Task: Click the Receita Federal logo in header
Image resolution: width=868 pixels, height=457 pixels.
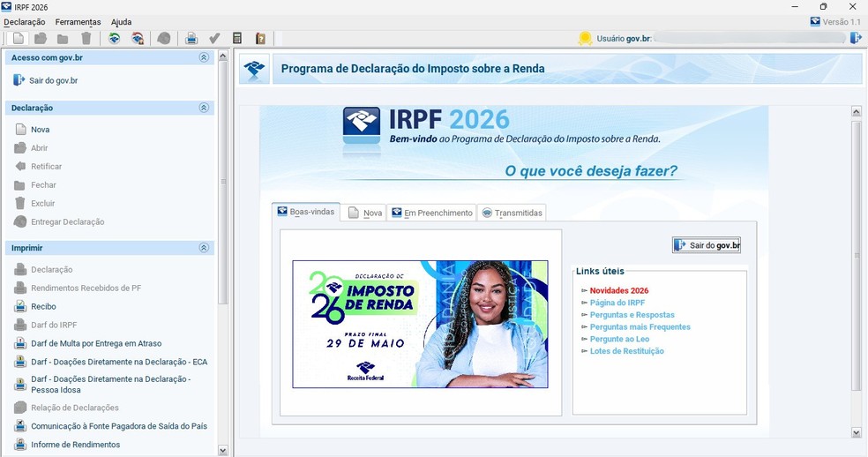Action: 255,69
